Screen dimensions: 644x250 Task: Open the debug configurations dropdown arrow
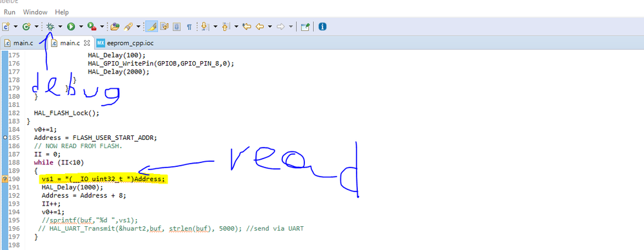pyautogui.click(x=61, y=26)
